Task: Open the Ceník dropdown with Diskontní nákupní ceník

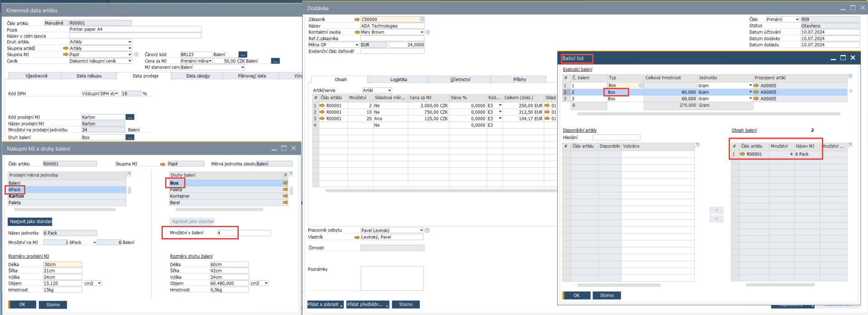Action: tap(130, 61)
